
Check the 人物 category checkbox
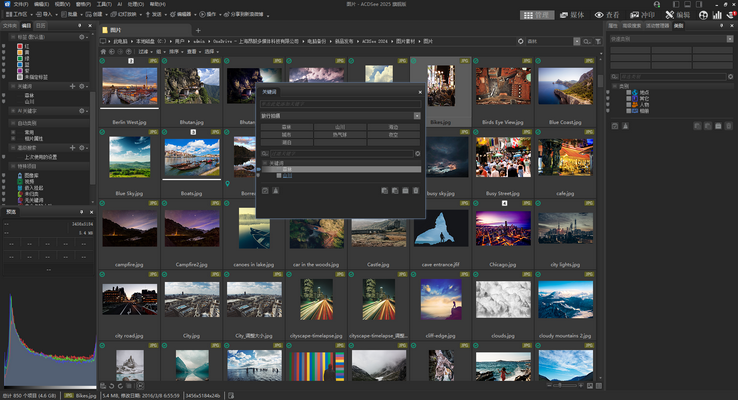(630, 105)
